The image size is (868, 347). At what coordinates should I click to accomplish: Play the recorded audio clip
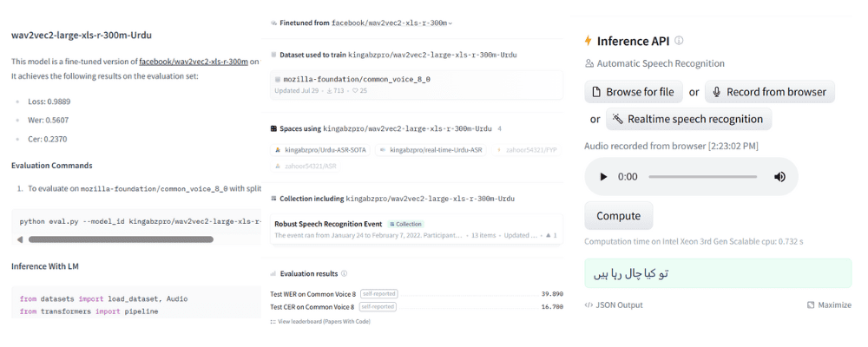click(x=603, y=177)
